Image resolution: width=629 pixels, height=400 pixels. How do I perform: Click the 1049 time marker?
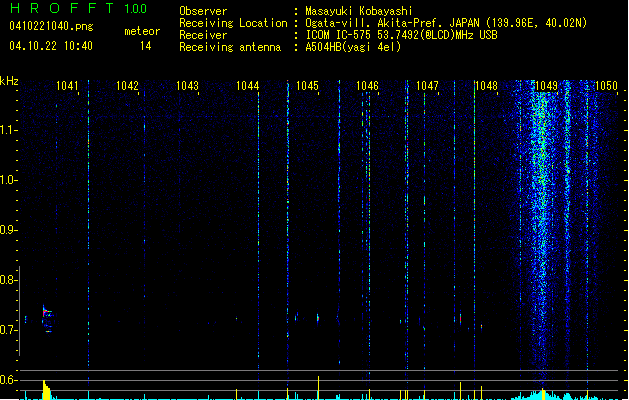[546, 85]
